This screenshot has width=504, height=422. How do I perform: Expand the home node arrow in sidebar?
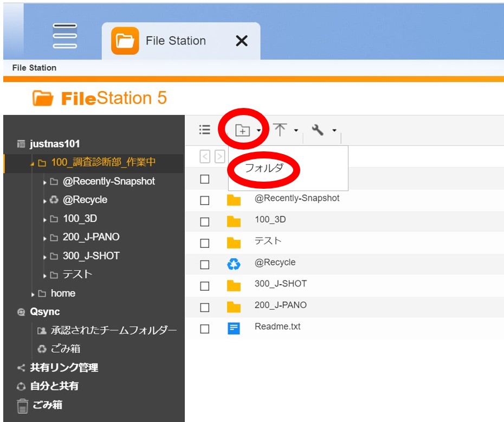tap(33, 295)
